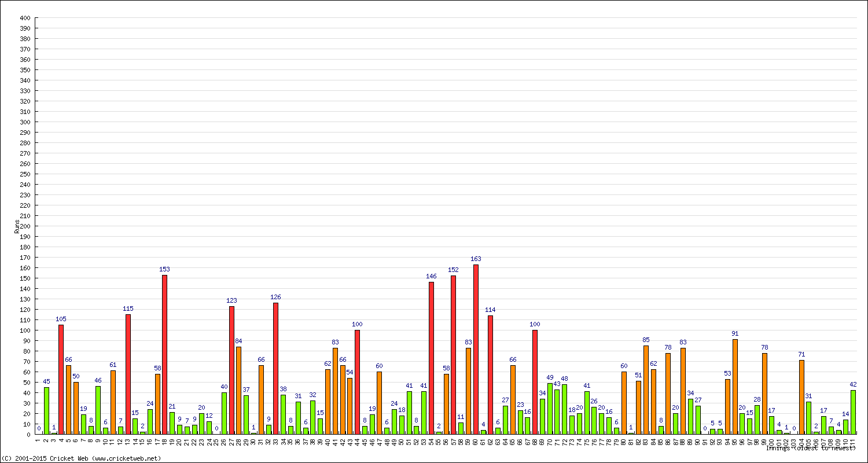Click the red bar labeled 126

[275, 368]
